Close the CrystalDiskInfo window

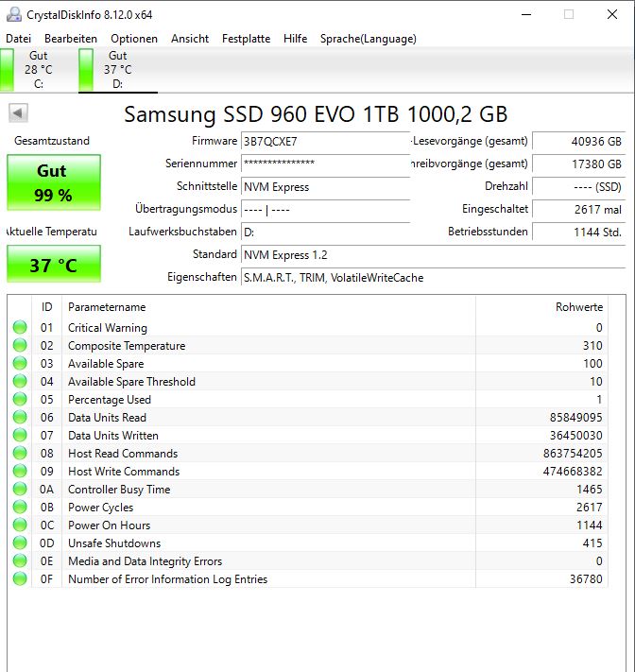click(612, 14)
